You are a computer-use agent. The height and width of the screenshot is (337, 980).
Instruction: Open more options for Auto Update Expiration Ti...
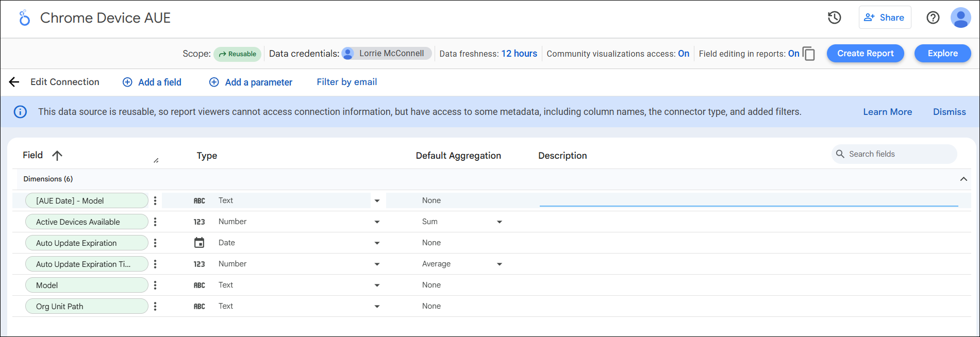pos(155,264)
